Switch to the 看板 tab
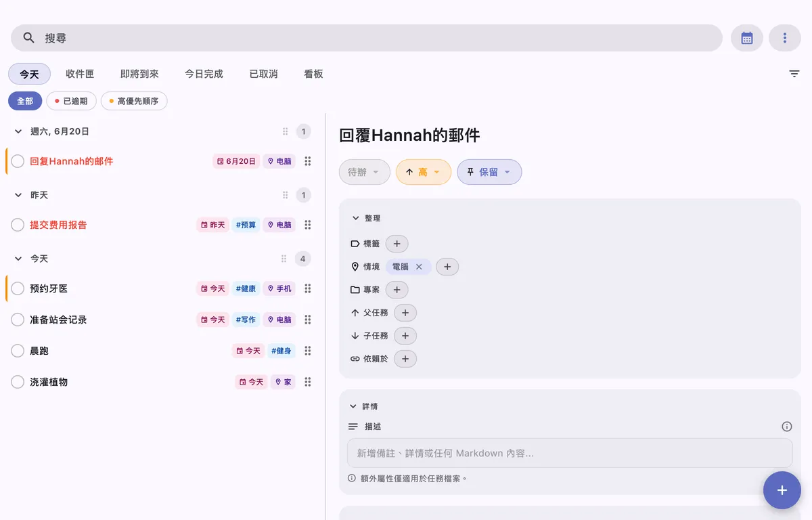This screenshot has height=520, width=812. click(313, 74)
